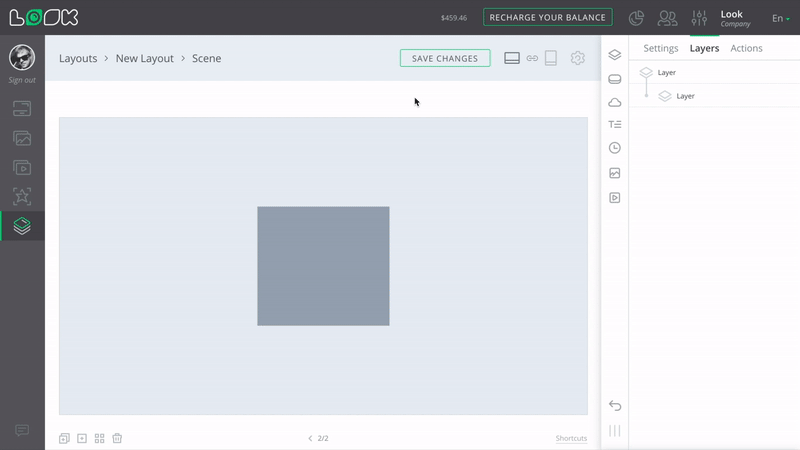Image resolution: width=800 pixels, height=450 pixels.
Task: Switch to landscape screen orientation
Action: 512,58
